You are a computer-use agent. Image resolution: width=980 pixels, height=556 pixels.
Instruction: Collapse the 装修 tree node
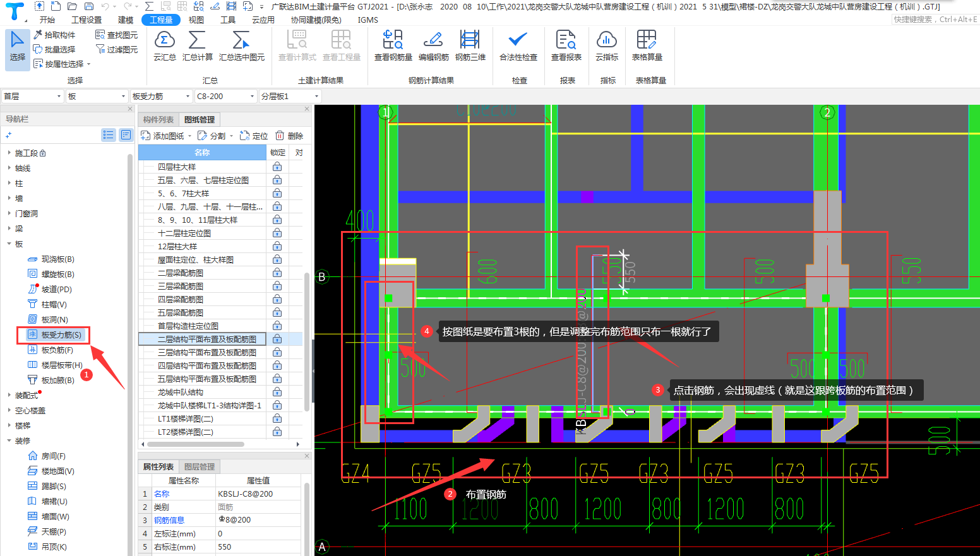9,441
